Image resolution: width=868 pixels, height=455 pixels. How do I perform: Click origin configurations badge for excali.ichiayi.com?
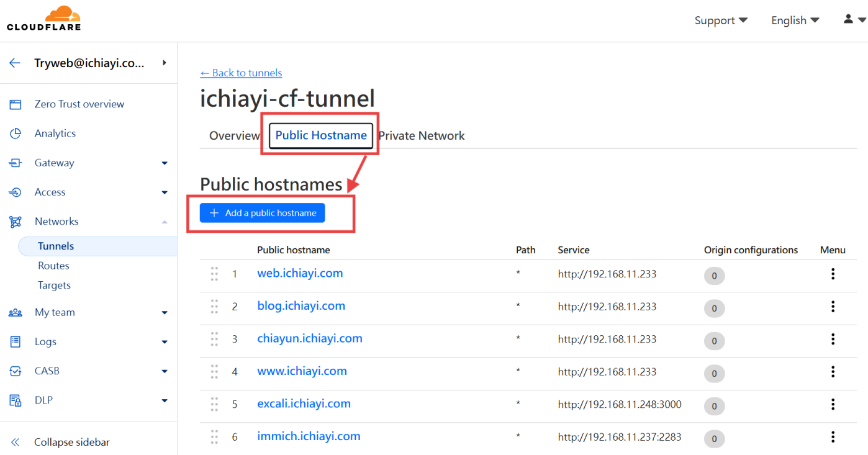714,406
